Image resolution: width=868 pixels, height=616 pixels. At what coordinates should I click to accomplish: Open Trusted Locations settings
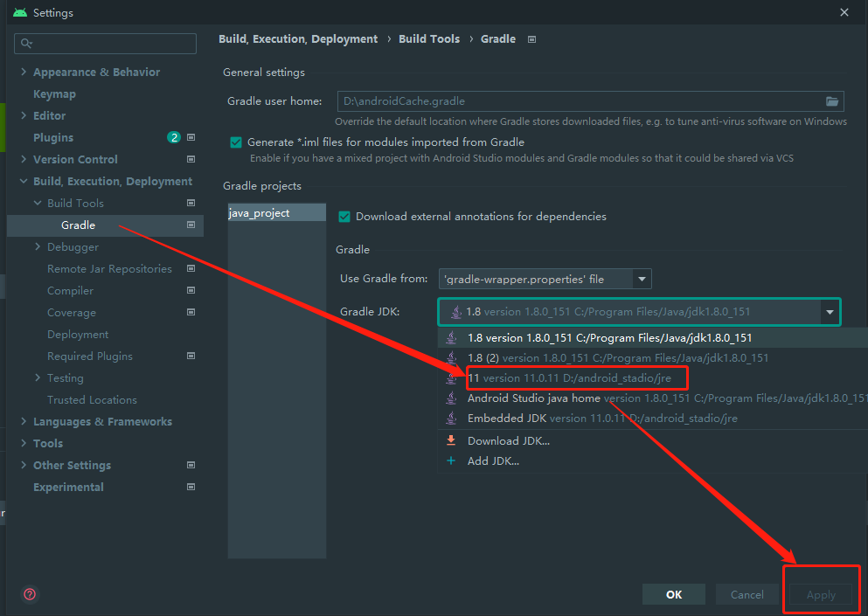pyautogui.click(x=92, y=399)
